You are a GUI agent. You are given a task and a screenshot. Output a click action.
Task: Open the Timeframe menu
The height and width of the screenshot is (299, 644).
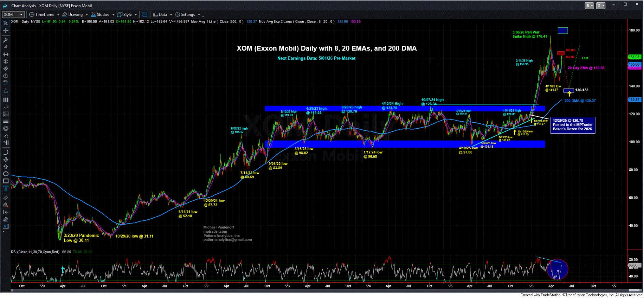[42, 15]
